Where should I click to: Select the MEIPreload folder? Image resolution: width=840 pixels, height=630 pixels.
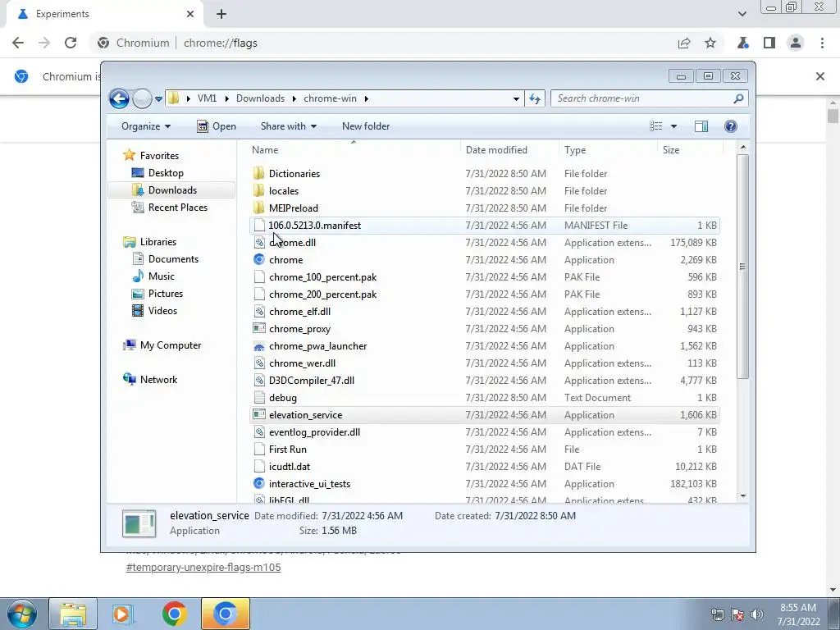point(293,208)
